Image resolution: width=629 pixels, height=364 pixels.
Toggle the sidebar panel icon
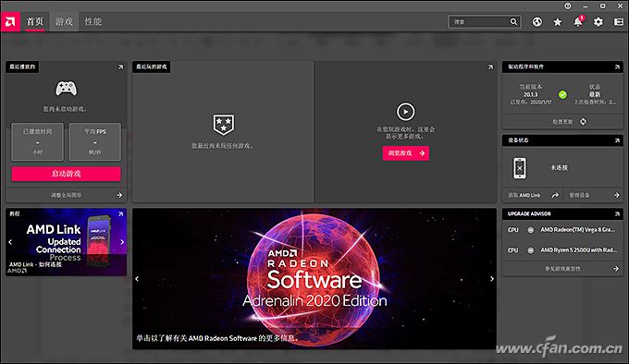(619, 22)
